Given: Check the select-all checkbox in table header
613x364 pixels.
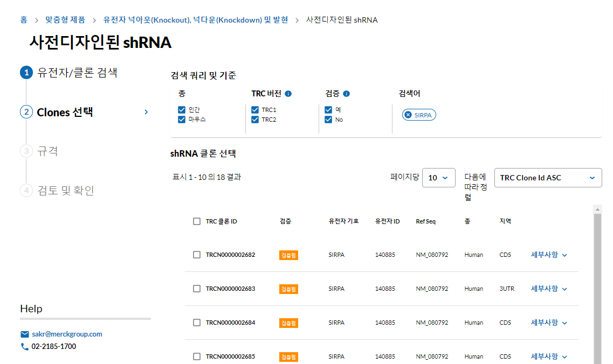Looking at the screenshot, I should [197, 221].
